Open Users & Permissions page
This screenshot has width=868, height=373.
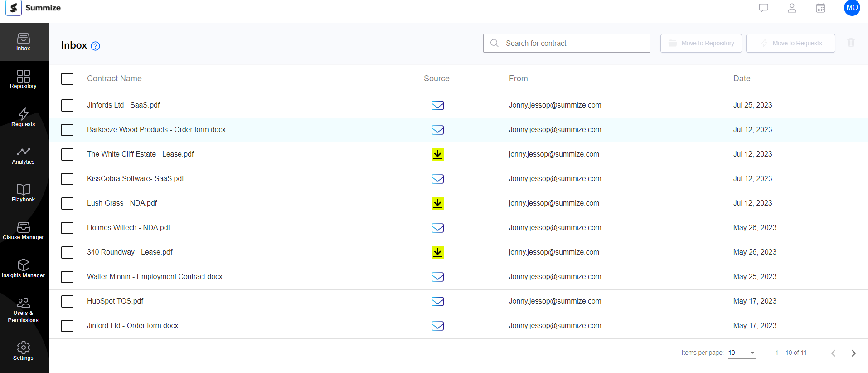point(24,310)
